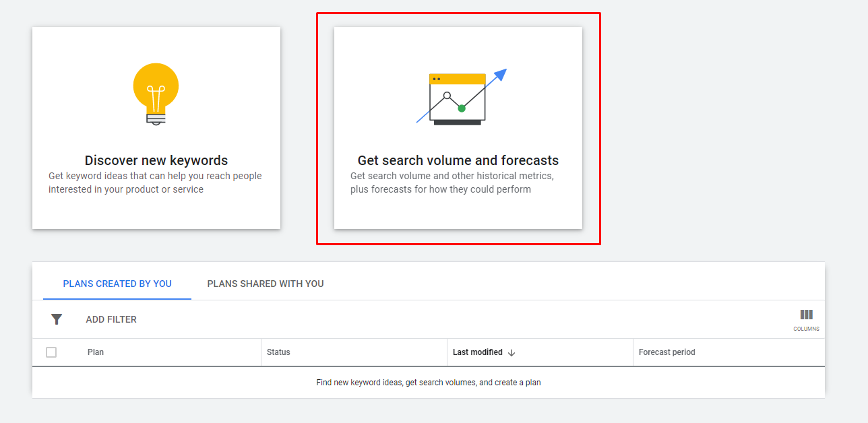Viewport: 868px width, 423px height.
Task: Click the chart with arrow forecast icon
Action: click(460, 98)
